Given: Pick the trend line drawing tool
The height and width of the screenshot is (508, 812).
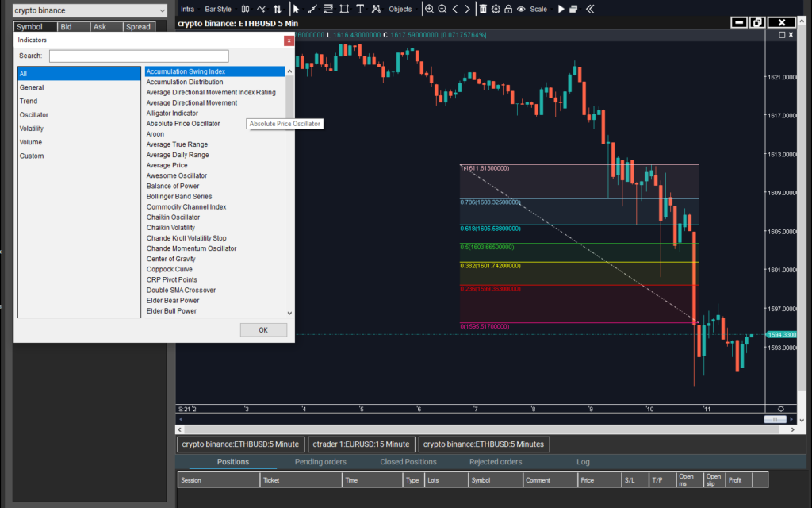Looking at the screenshot, I should (x=312, y=9).
